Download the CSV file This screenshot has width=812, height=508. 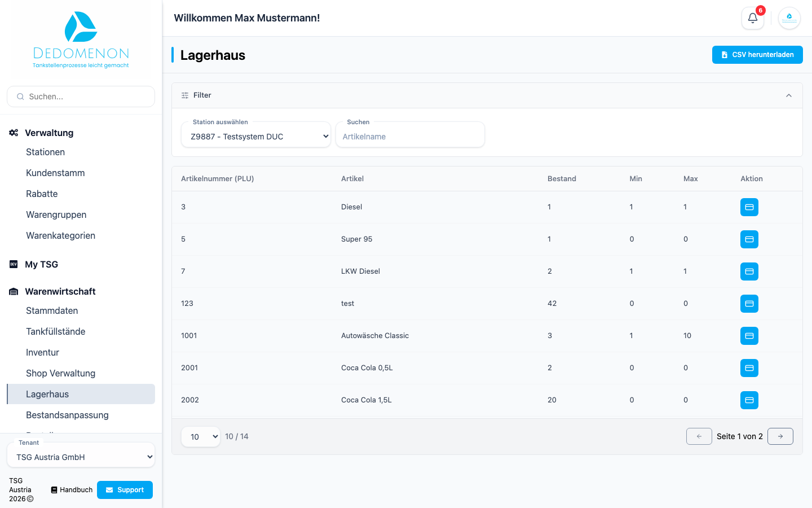(757, 55)
